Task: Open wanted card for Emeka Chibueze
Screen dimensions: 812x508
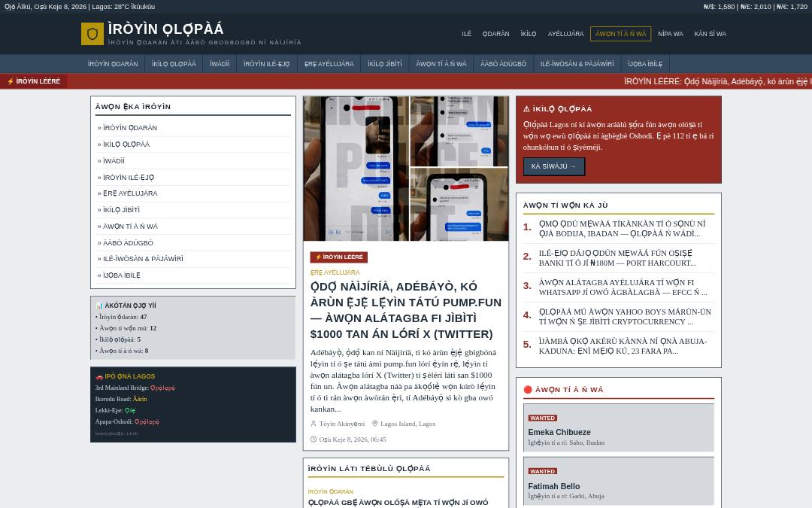Action: tap(618, 427)
